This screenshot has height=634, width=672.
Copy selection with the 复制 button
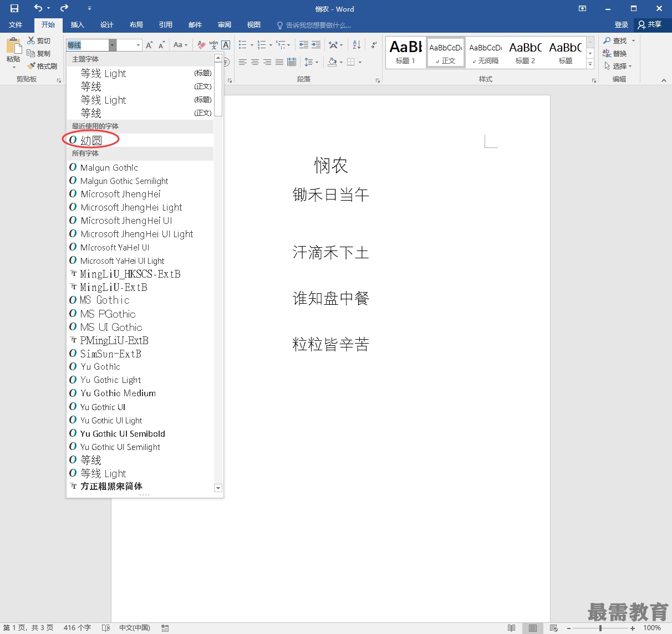click(x=39, y=53)
